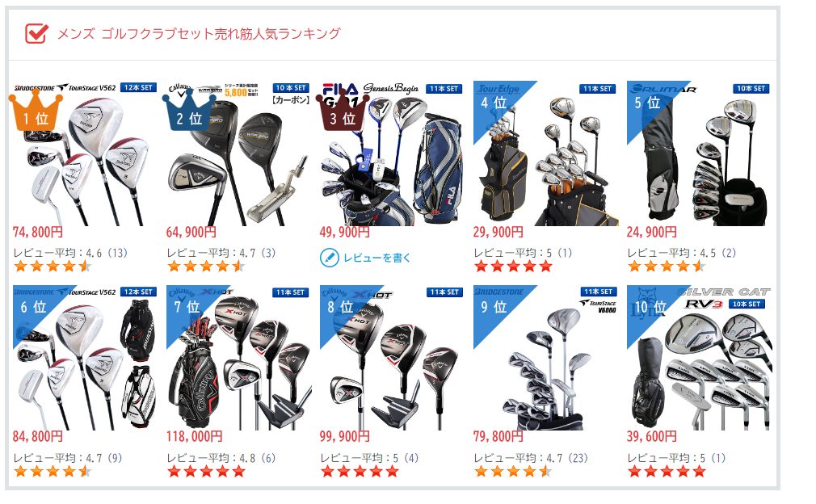Viewport: 816px width, 504px height.
Task: Click the five red stars under 4位 item
Action: (x=513, y=267)
